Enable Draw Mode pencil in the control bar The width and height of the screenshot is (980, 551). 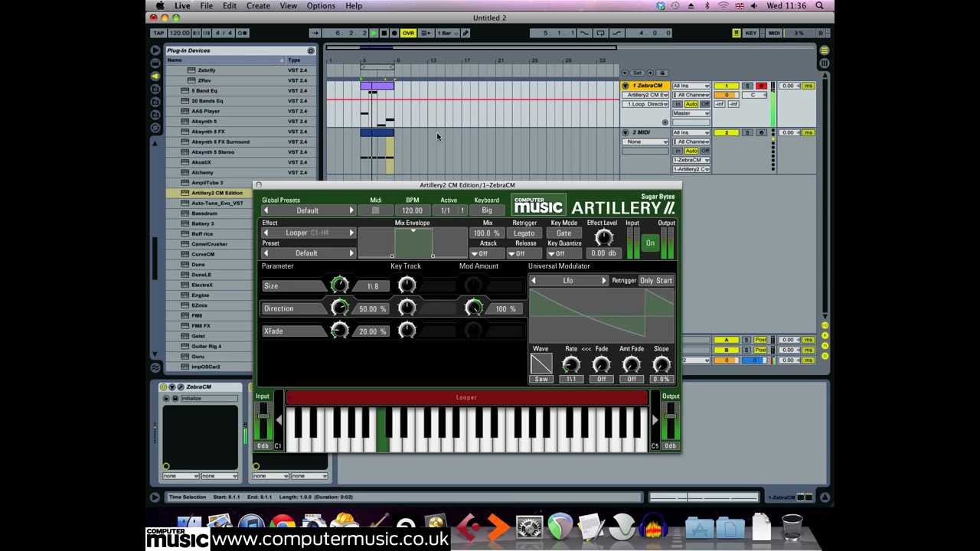pyautogui.click(x=465, y=33)
